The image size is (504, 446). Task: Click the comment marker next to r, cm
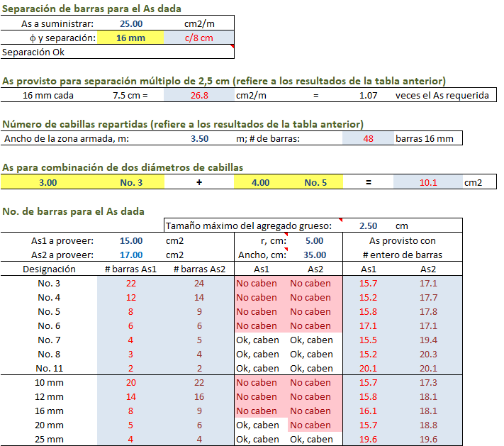[286, 235]
